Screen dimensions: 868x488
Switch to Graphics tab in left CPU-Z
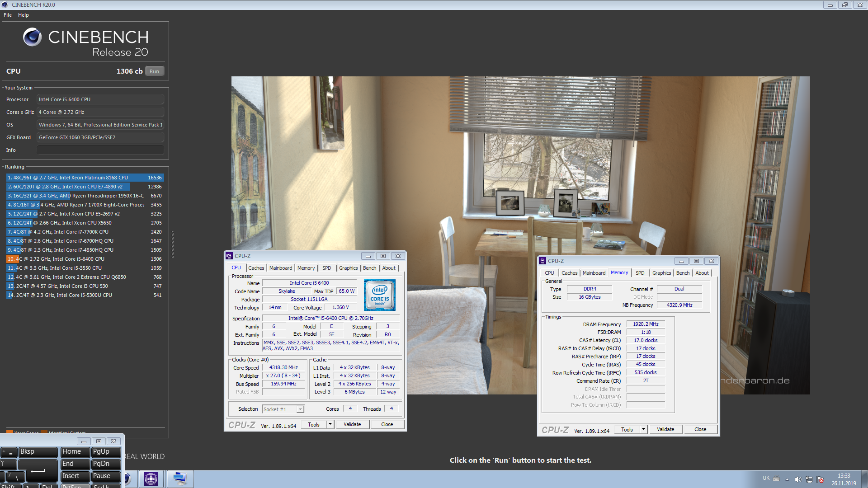click(349, 268)
